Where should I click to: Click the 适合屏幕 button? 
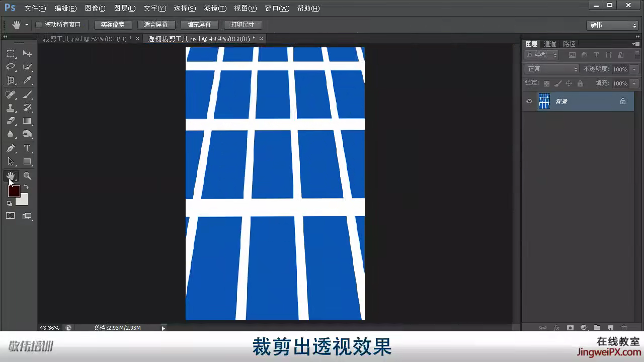coord(156,25)
